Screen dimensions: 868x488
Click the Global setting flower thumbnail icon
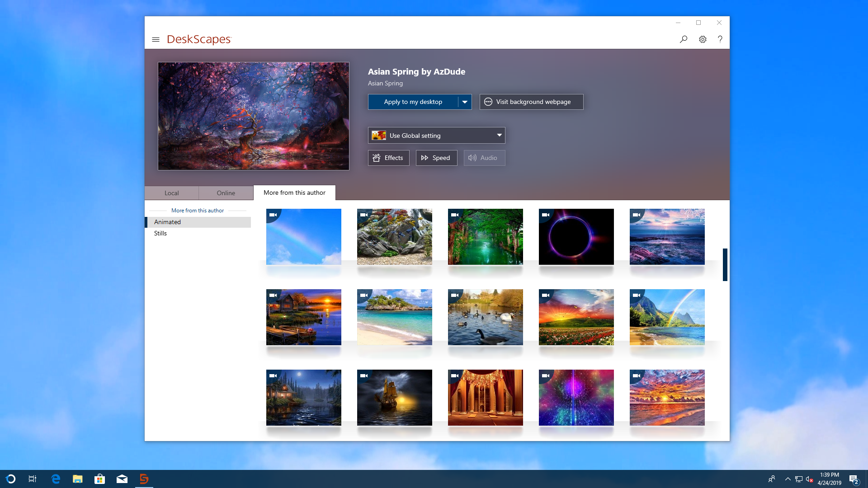[379, 136]
